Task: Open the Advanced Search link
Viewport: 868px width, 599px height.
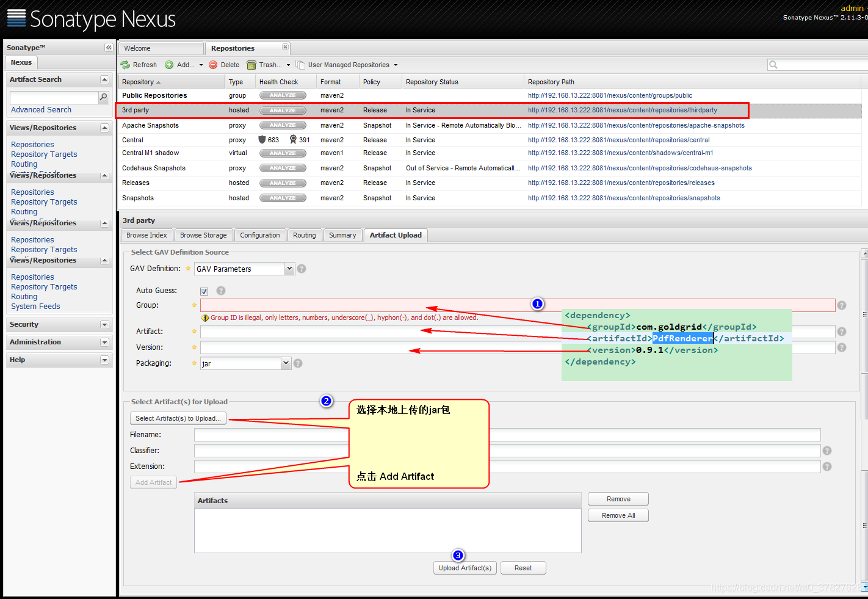Action: 41,110
